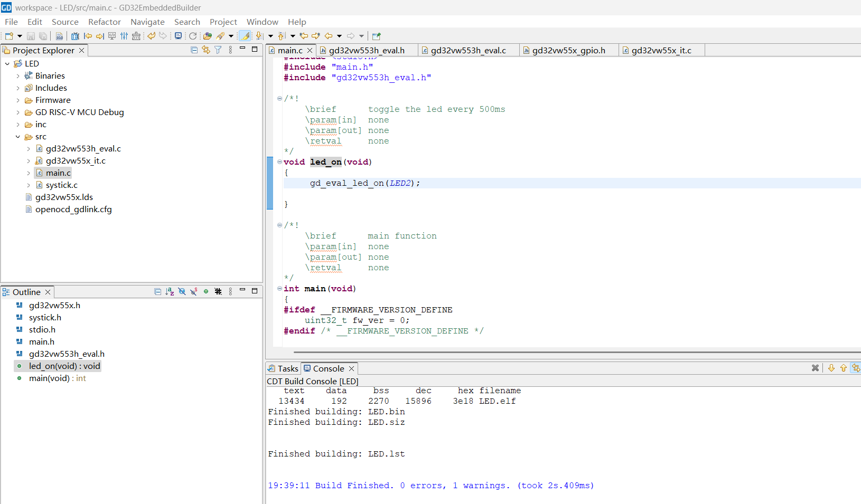The width and height of the screenshot is (861, 504).
Task: Toggle Hide Fields filter in Outline
Action: 182,291
